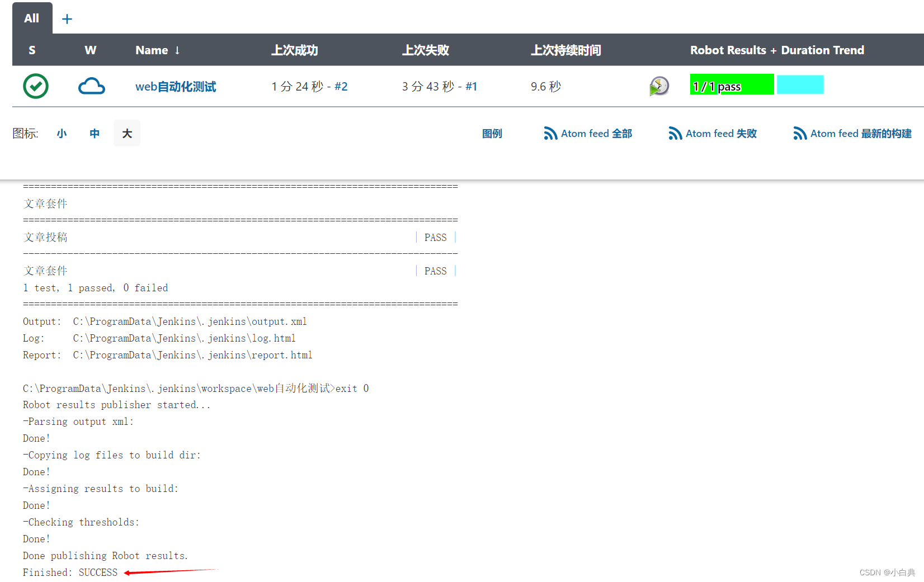924x582 pixels.
Task: Sort by 上次失败 column header
Action: coord(426,50)
